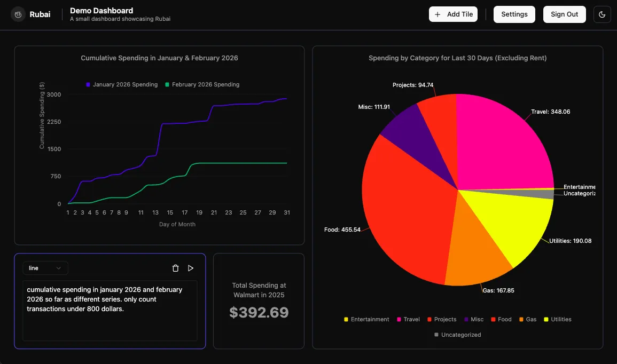The image size is (617, 364).
Task: Toggle Projects legend entry
Action: coord(441,319)
